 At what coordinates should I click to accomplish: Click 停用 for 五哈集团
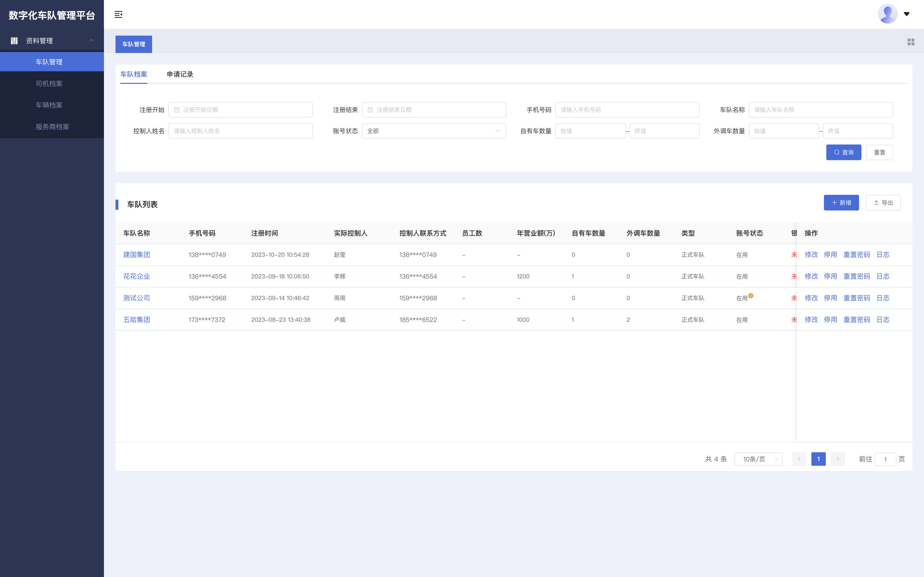coord(830,320)
